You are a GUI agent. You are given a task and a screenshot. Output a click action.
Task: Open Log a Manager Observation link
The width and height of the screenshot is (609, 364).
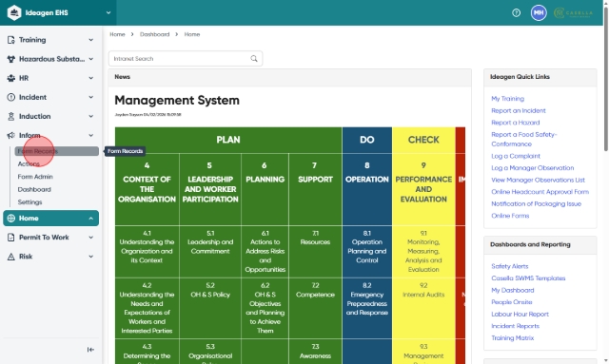(533, 168)
